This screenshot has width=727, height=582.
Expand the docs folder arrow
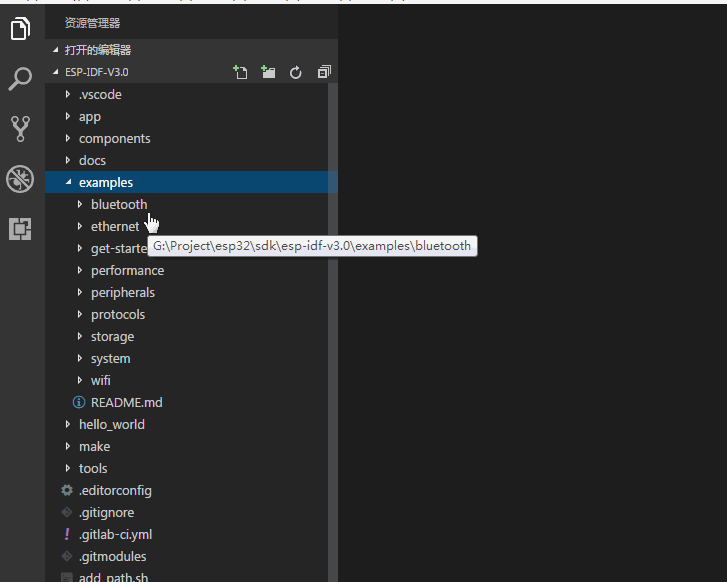pos(68,160)
